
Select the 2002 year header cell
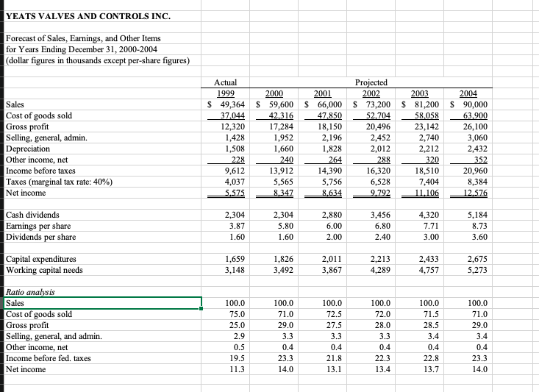point(371,93)
